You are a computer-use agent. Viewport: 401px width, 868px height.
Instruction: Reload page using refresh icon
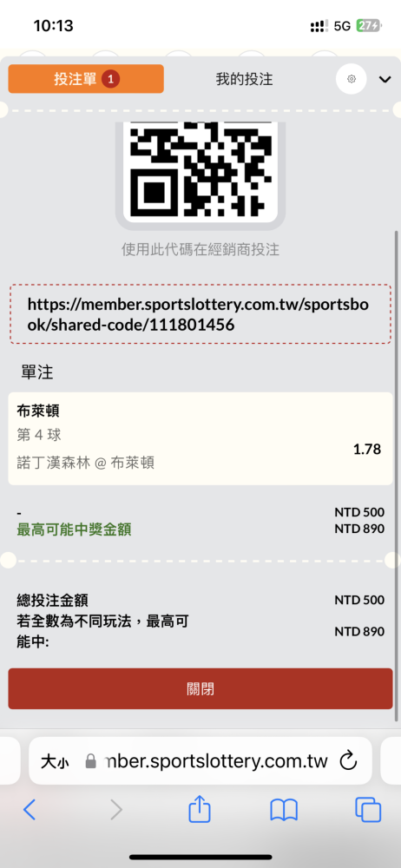(x=348, y=760)
